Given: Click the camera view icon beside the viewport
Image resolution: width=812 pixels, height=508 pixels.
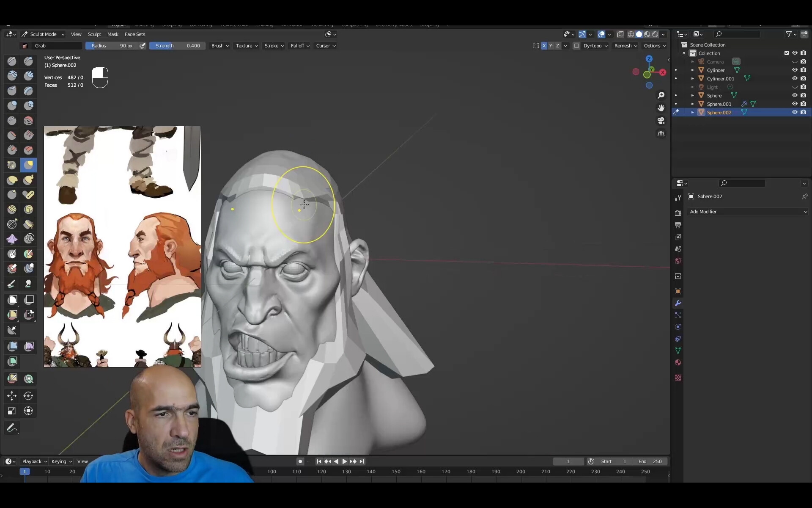Looking at the screenshot, I should click(661, 121).
